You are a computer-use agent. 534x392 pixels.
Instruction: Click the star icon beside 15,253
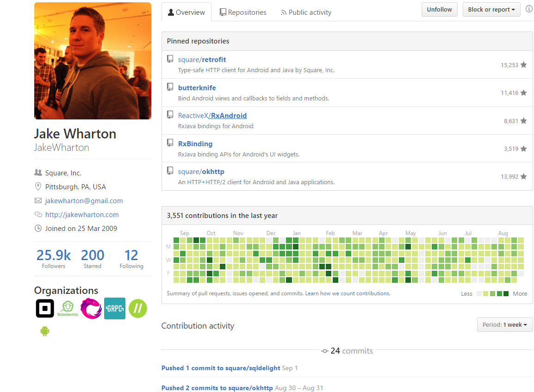[524, 65]
